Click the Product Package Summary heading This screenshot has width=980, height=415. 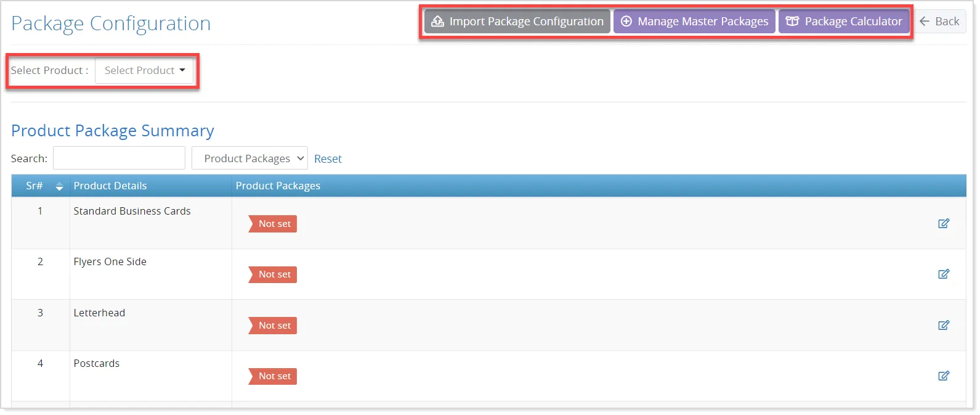coord(113,131)
